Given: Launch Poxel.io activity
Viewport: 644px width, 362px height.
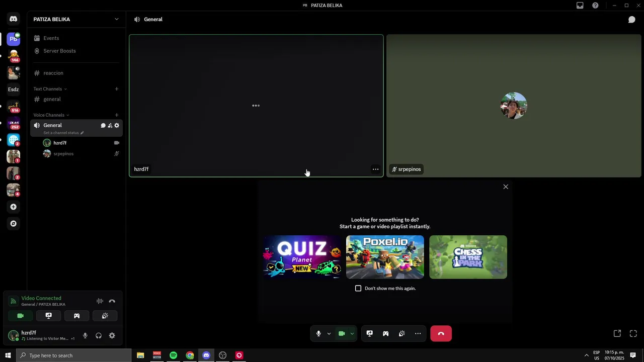Looking at the screenshot, I should click(x=385, y=257).
